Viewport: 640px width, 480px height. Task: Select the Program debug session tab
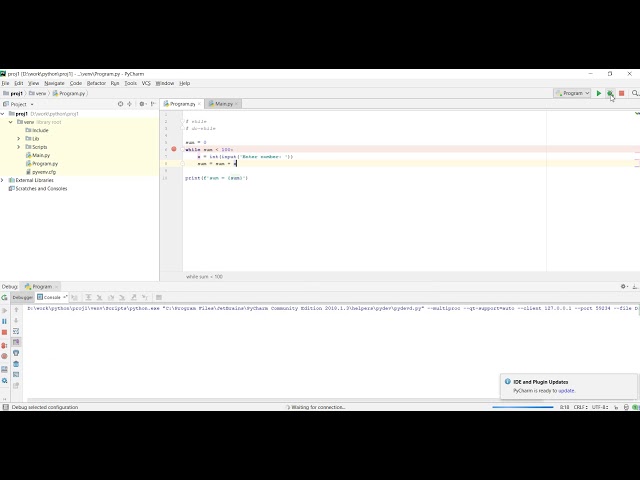(39, 287)
